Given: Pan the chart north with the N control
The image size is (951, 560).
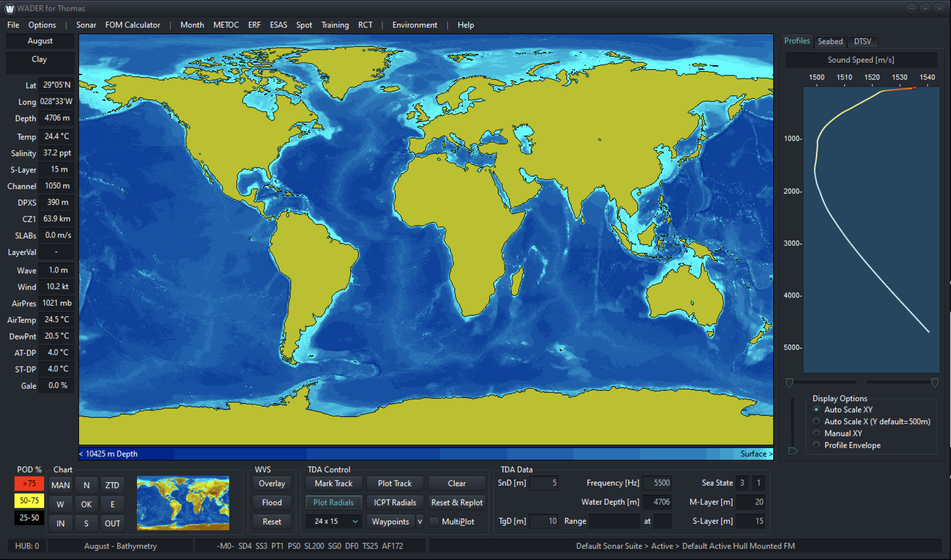Looking at the screenshot, I should click(86, 485).
